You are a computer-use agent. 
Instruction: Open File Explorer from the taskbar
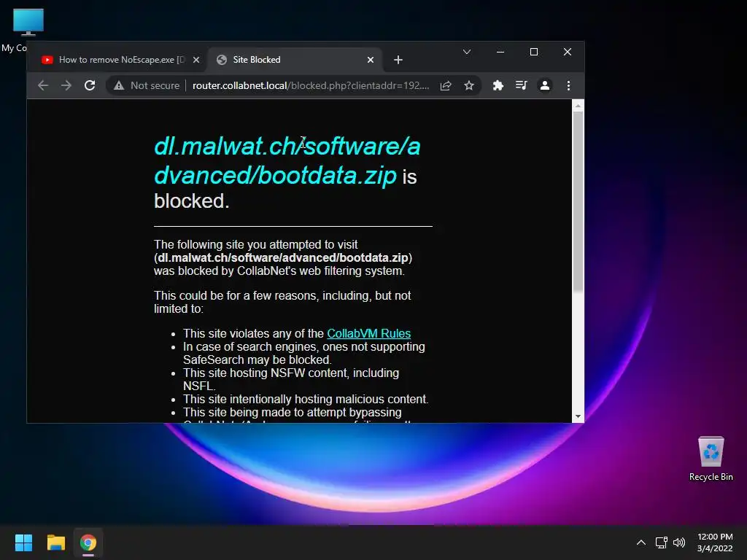point(55,542)
